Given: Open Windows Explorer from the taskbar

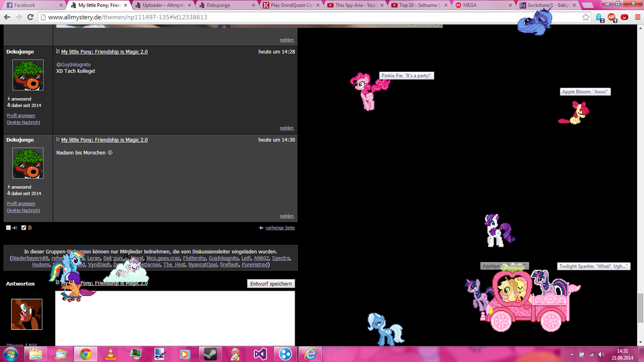Looking at the screenshot, I should click(x=36, y=354).
